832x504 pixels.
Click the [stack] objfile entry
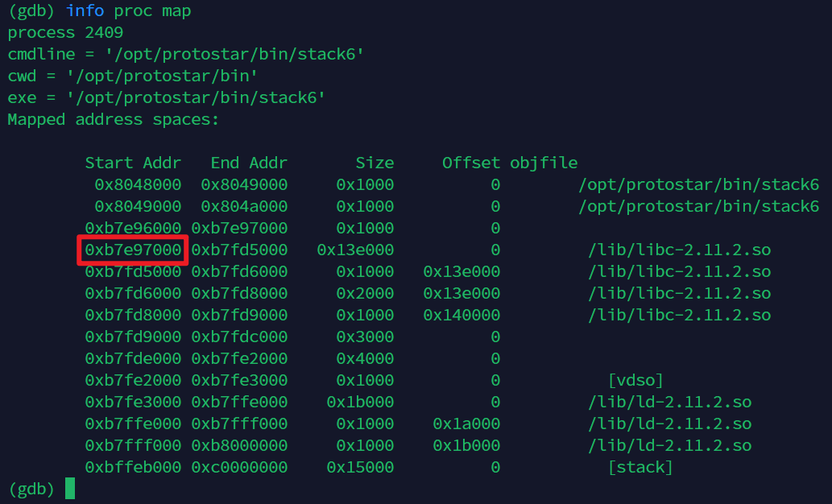point(640,468)
